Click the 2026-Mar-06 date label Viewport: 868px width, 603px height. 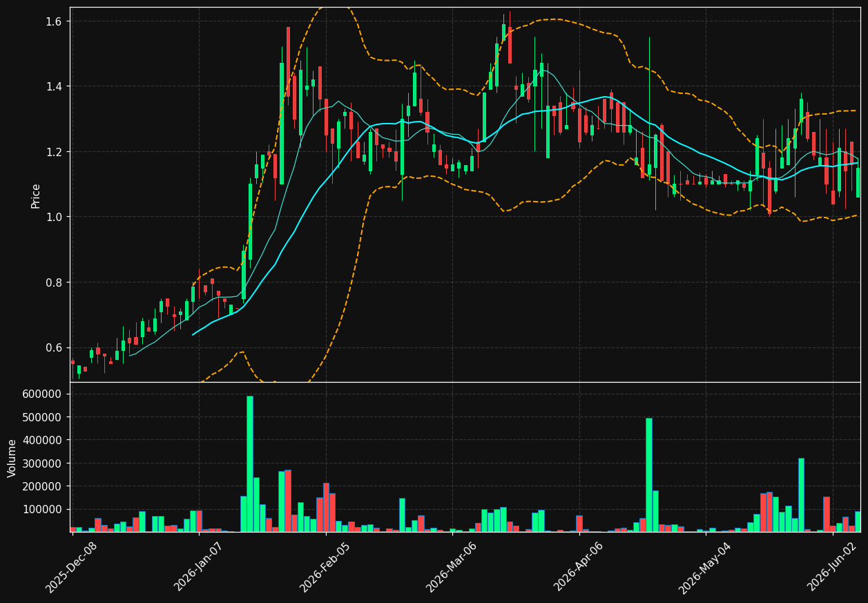[x=452, y=567]
